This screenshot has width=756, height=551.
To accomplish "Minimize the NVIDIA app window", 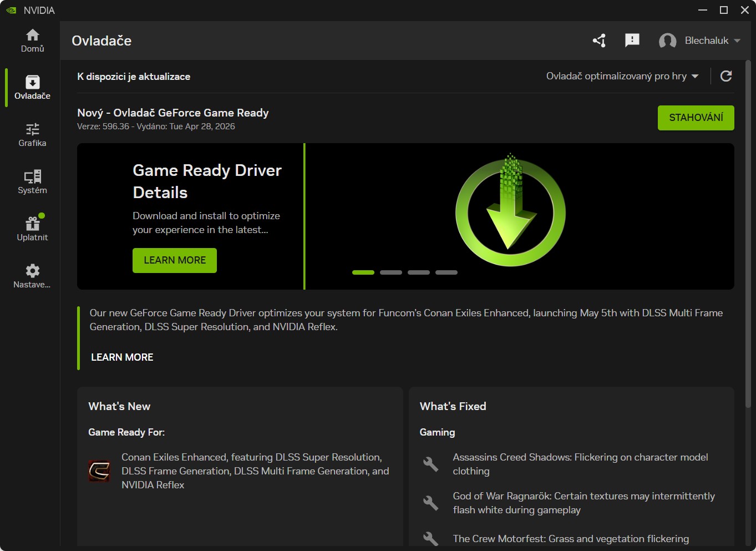I will (702, 10).
